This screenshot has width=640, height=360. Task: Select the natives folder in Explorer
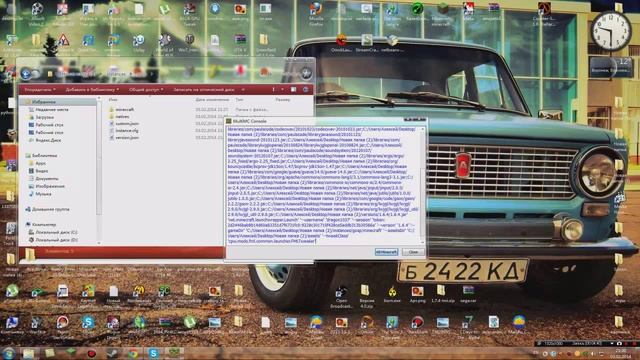point(119,116)
